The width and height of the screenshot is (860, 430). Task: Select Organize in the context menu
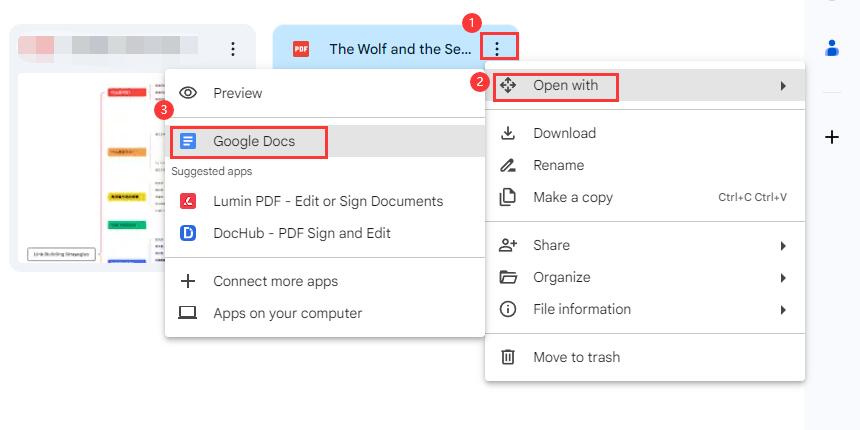tap(645, 277)
